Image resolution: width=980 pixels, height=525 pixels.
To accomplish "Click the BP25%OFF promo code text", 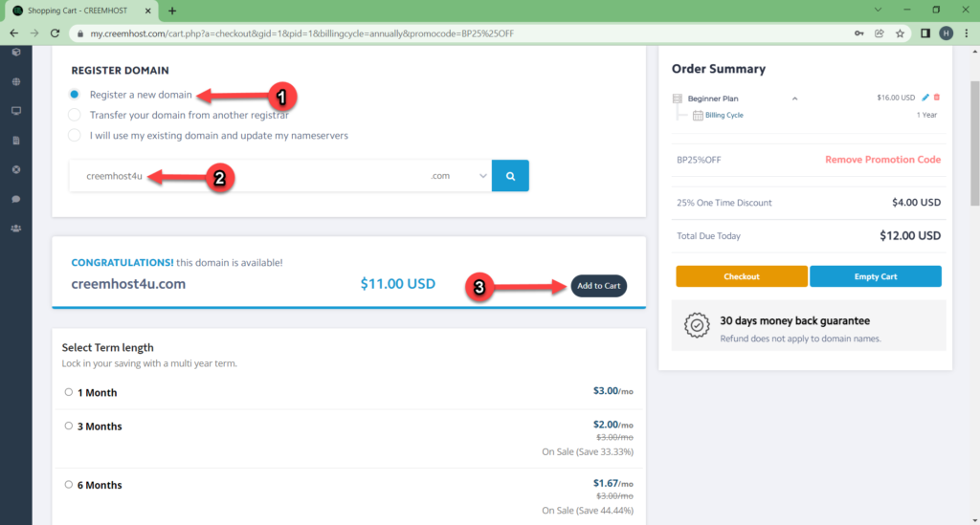I will click(x=699, y=160).
